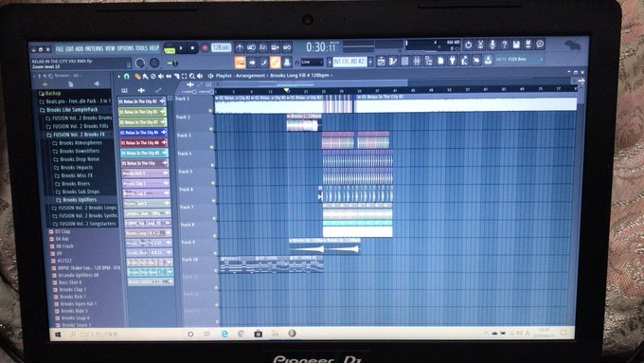Open the plugin picker plug icon
Viewport: 644px width, 363px height.
coord(452,61)
